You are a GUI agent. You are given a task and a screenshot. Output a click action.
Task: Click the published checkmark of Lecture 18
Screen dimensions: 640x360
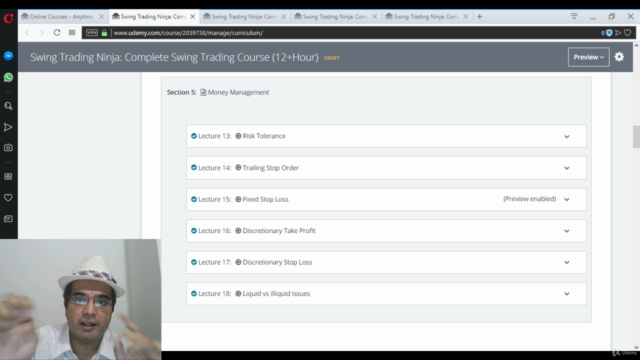click(x=194, y=293)
